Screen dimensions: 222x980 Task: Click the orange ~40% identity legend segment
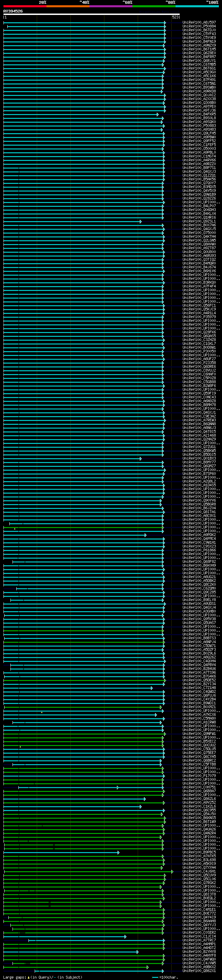pos(68,7)
